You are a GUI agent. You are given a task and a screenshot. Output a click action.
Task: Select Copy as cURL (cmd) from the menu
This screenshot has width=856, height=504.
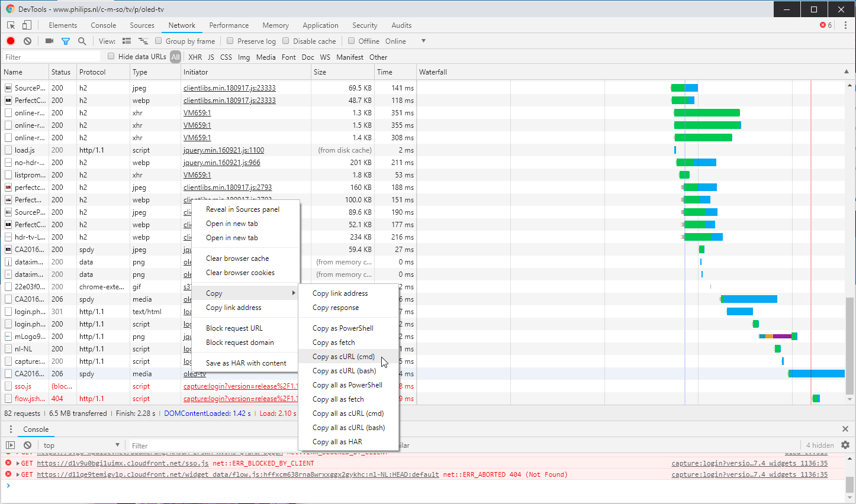[344, 356]
